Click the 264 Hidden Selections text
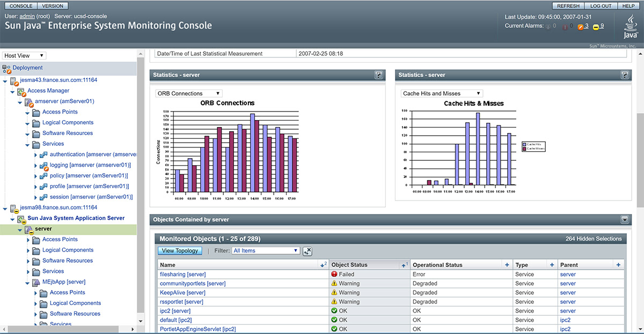The width and height of the screenshot is (644, 334). pyautogui.click(x=594, y=239)
